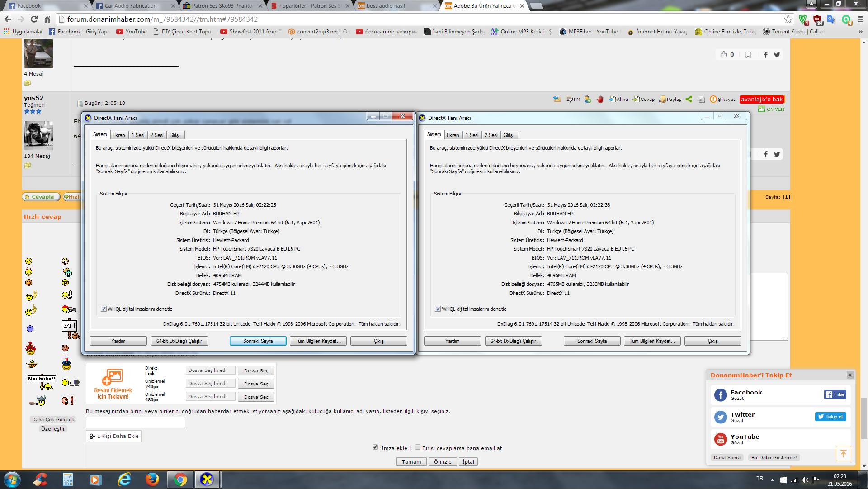Click the red hand block icon
Screen dimensions: 868x489
coord(600,99)
